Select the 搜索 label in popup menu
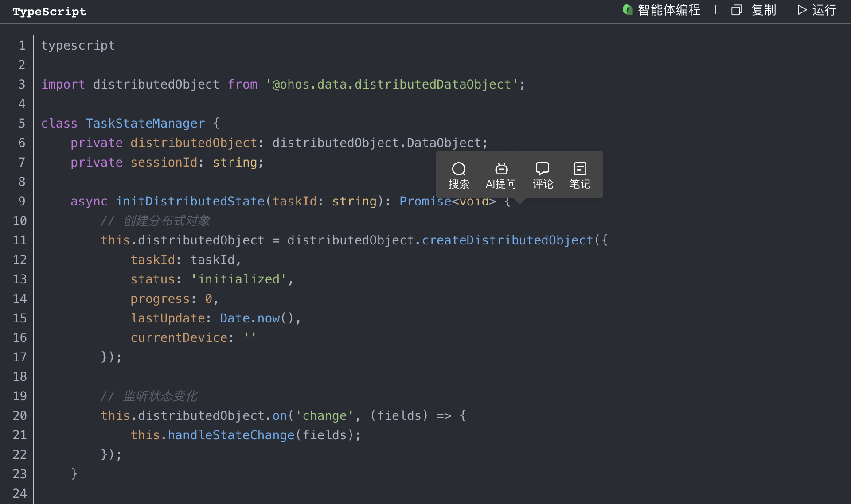This screenshot has height=504, width=851. pos(459,184)
